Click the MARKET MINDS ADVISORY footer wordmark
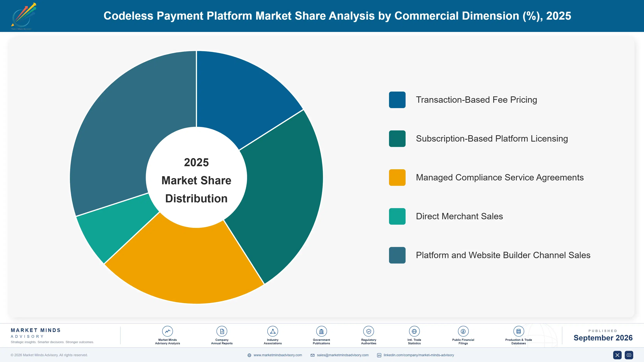This screenshot has height=362, width=644. (36, 333)
